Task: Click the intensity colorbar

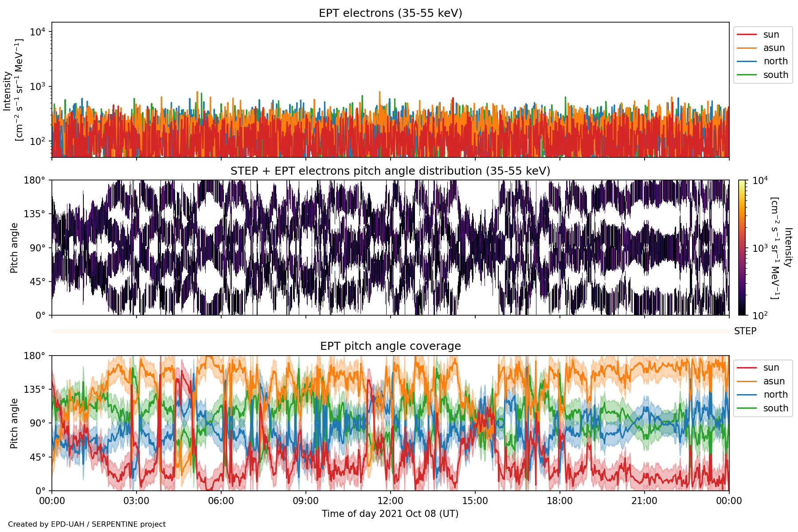Action: (742, 248)
